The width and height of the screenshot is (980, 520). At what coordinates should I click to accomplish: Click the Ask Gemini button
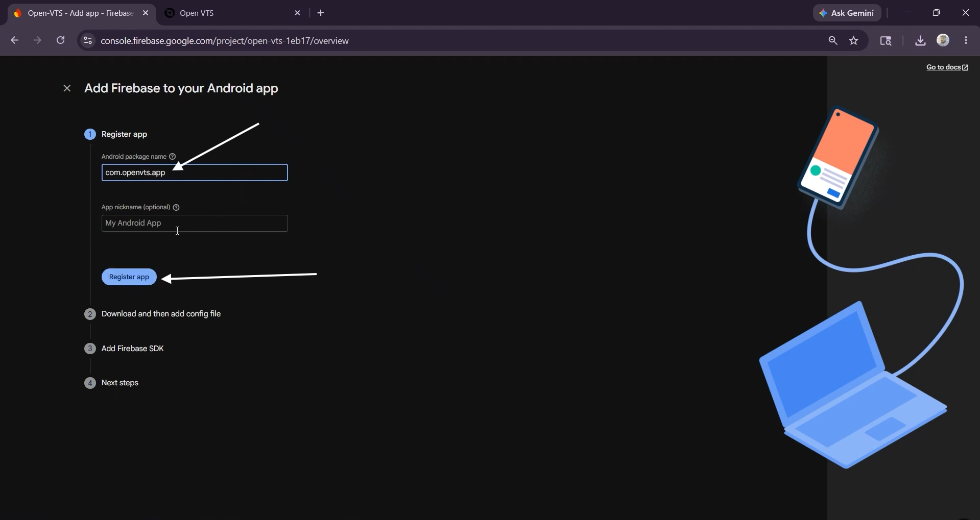(847, 13)
